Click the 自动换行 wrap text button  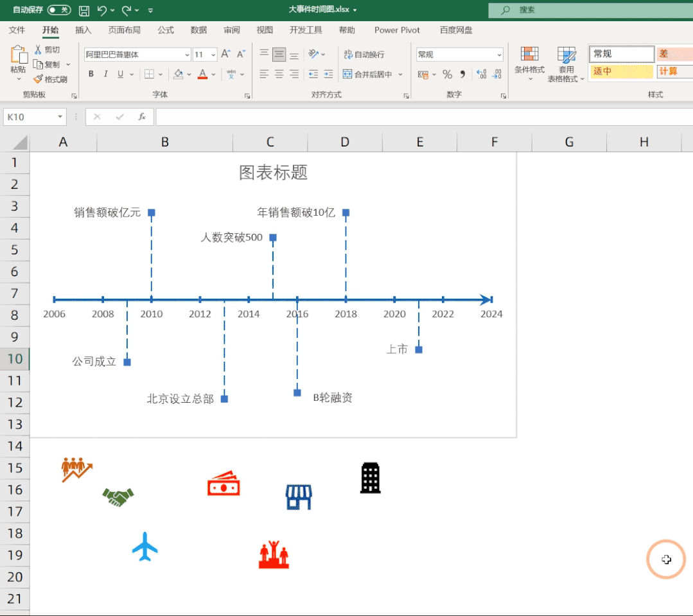(364, 55)
